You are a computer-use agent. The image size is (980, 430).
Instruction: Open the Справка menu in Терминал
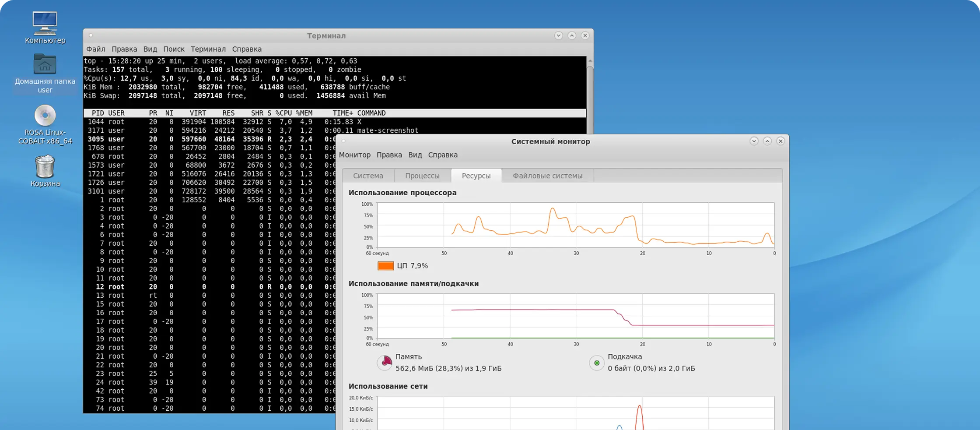pyautogui.click(x=247, y=49)
